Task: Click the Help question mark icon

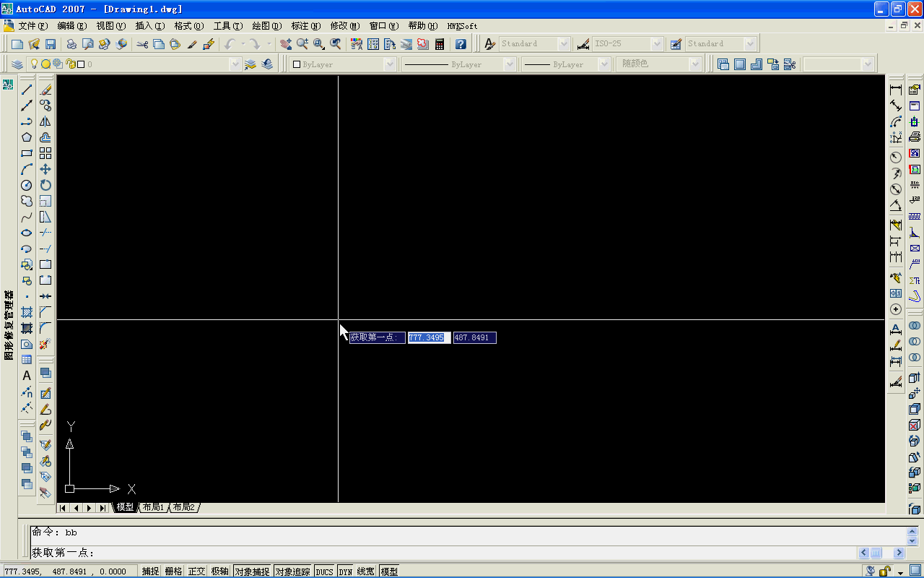Action: pos(461,44)
